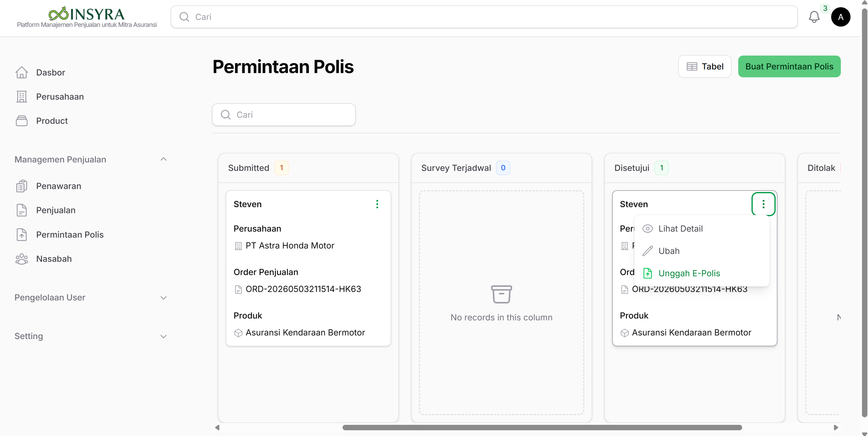Click Steven name on Disetujui card
This screenshot has width=868, height=436.
click(634, 204)
